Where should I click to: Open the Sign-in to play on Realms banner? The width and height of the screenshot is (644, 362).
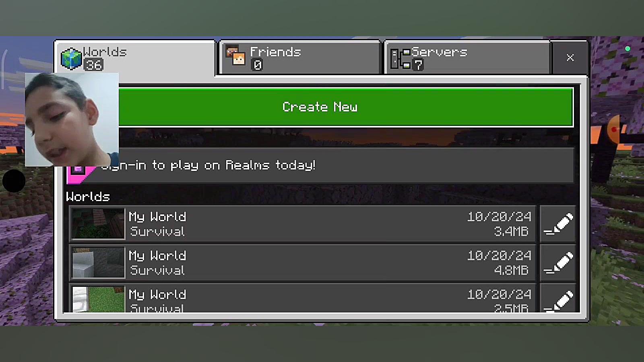tap(320, 165)
